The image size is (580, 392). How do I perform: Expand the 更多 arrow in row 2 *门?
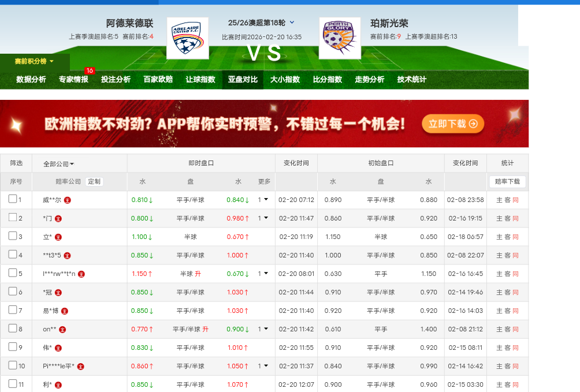pos(266,218)
